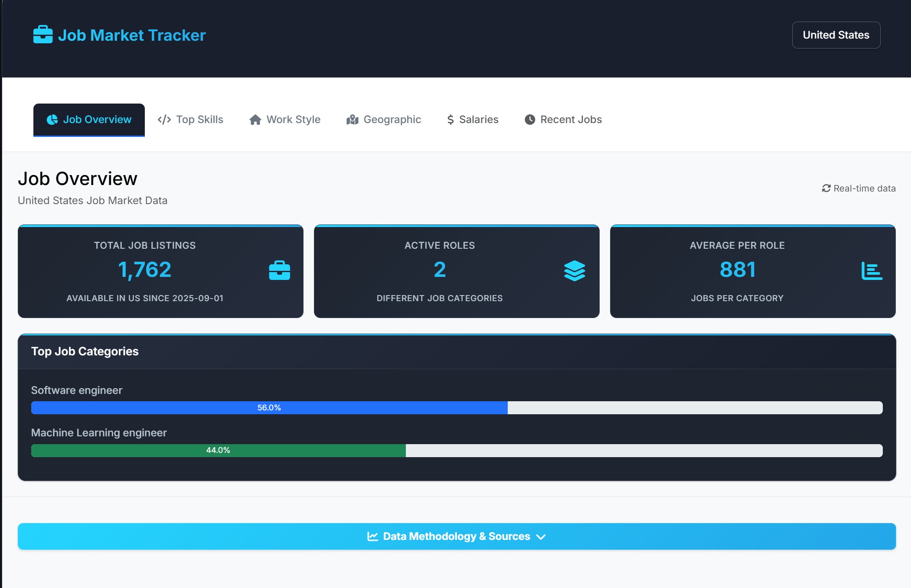
Task: Click the clock icon beside Recent Jobs
Action: click(529, 120)
